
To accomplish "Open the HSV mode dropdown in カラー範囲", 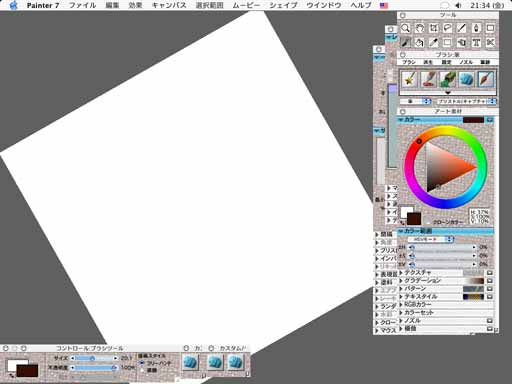I will pos(431,239).
